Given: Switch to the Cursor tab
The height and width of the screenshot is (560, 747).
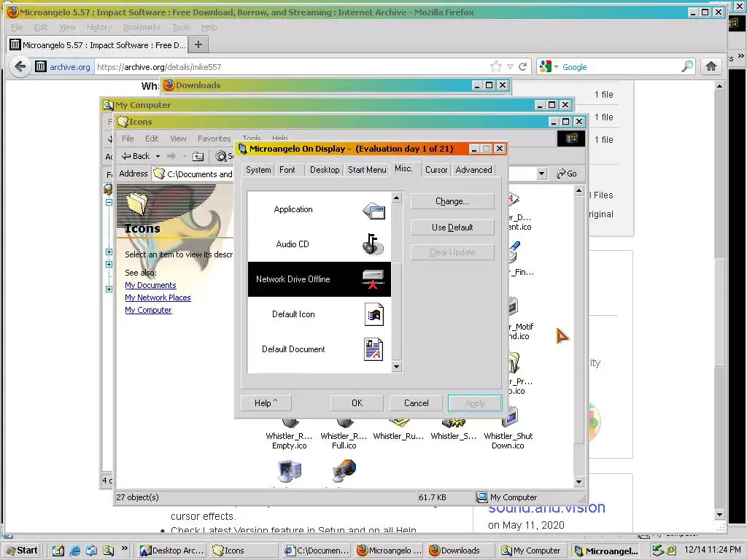Looking at the screenshot, I should (x=436, y=170).
